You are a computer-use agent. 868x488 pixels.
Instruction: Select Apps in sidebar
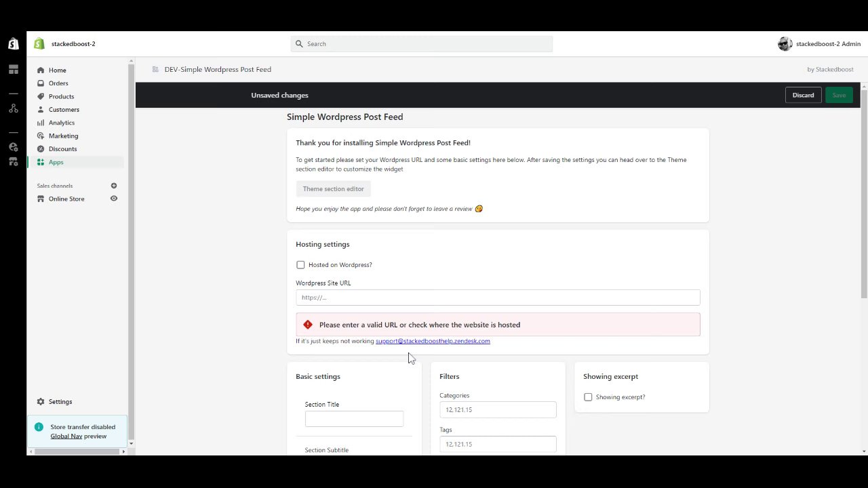pyautogui.click(x=56, y=162)
